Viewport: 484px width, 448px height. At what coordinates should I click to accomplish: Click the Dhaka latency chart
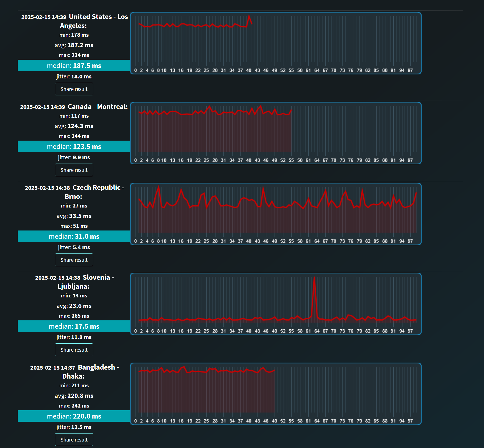click(x=276, y=394)
